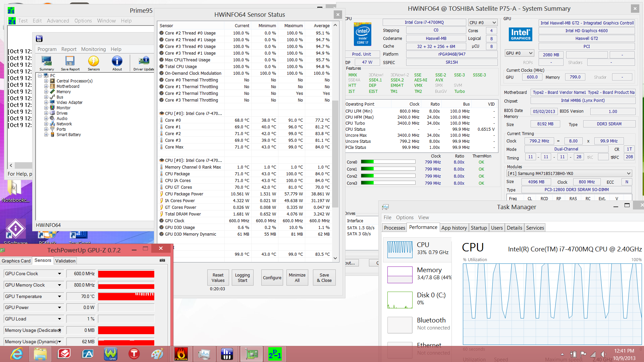The width and height of the screenshot is (644, 362).
Task: Expand the Central Processor(s) tree node
Action: [46, 81]
